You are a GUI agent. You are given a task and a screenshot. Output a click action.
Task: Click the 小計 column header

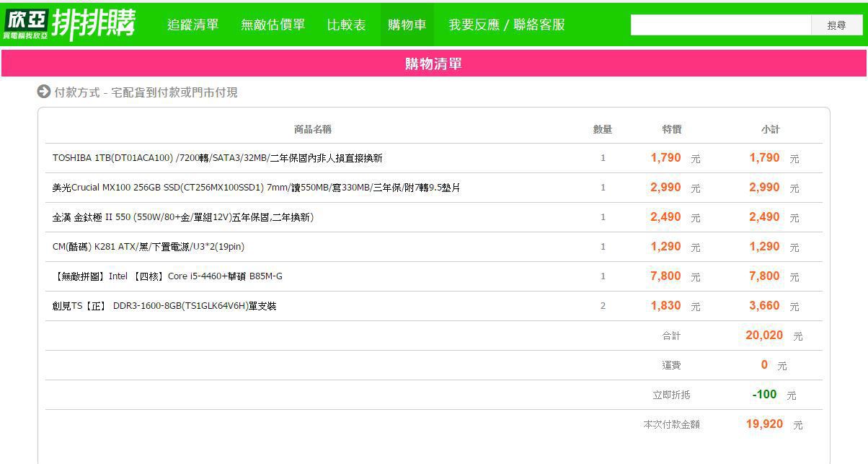(x=771, y=129)
